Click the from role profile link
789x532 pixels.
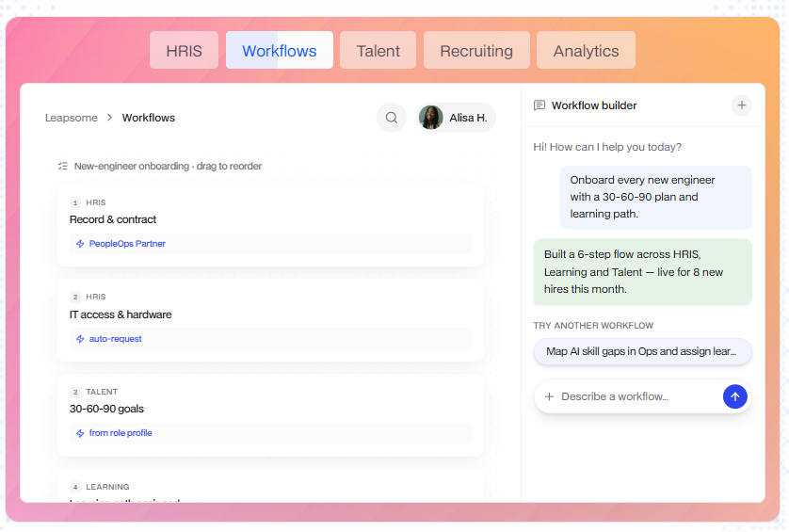pos(121,433)
